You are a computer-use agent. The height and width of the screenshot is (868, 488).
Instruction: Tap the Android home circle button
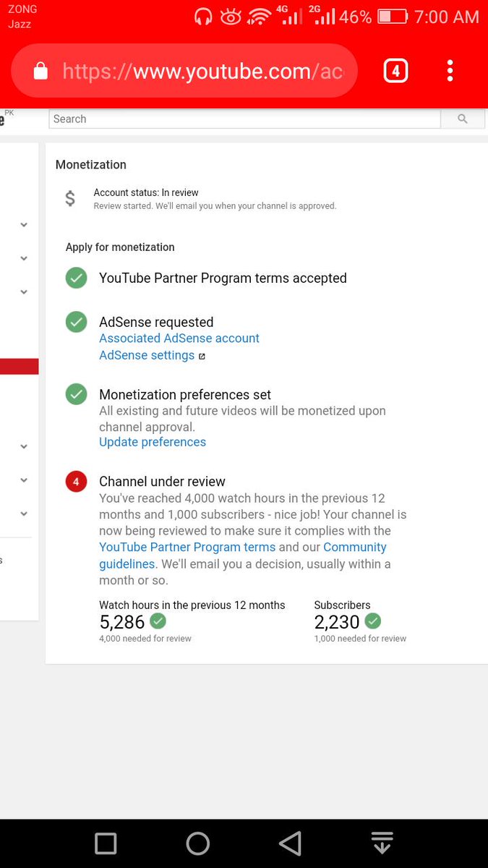click(x=198, y=843)
